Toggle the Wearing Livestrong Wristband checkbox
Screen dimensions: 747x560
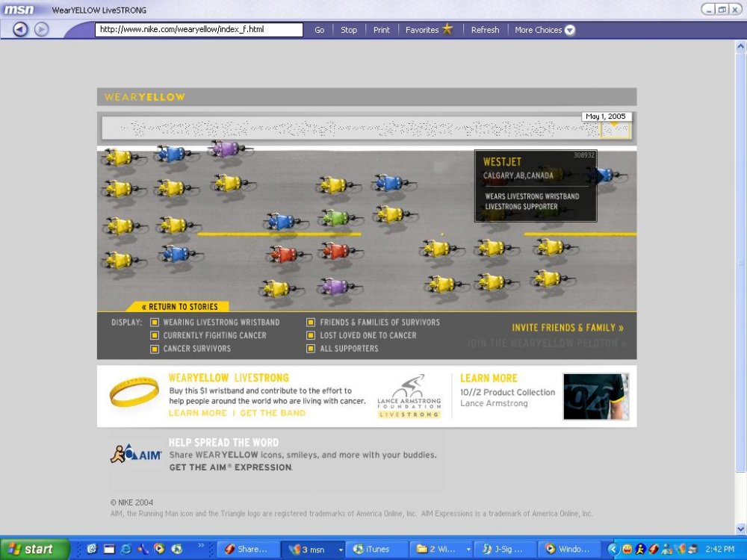coord(155,323)
